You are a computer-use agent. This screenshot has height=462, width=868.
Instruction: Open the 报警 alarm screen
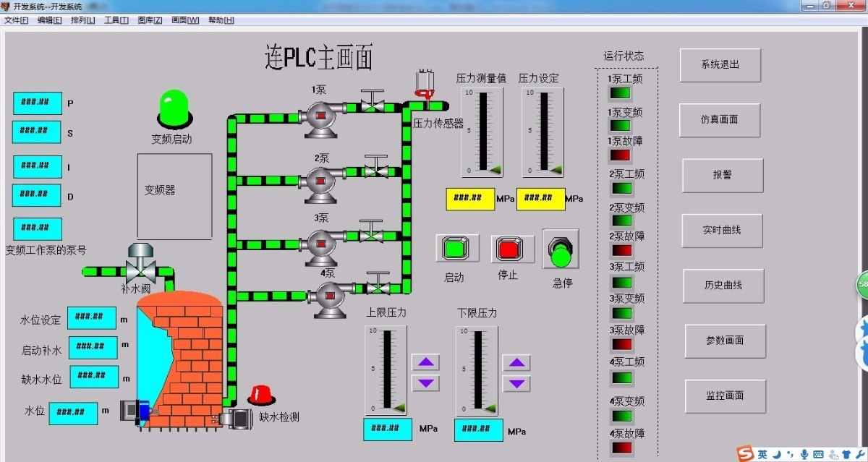pyautogui.click(x=723, y=176)
